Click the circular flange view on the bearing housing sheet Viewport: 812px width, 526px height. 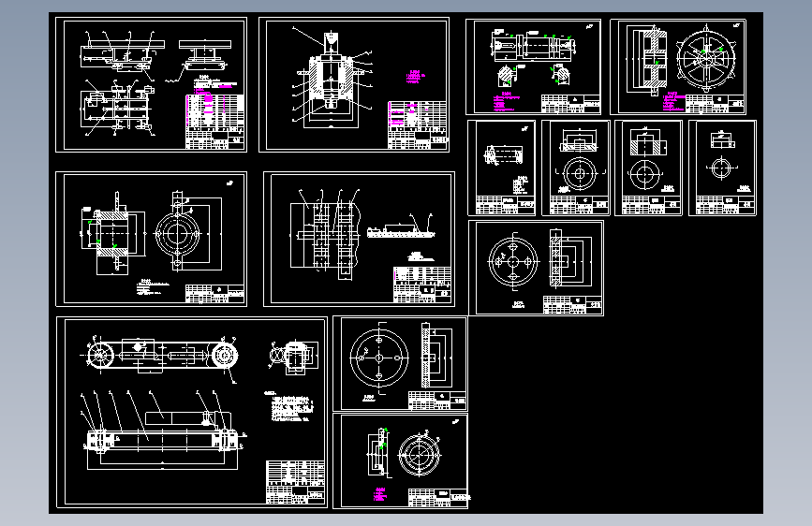pos(177,234)
